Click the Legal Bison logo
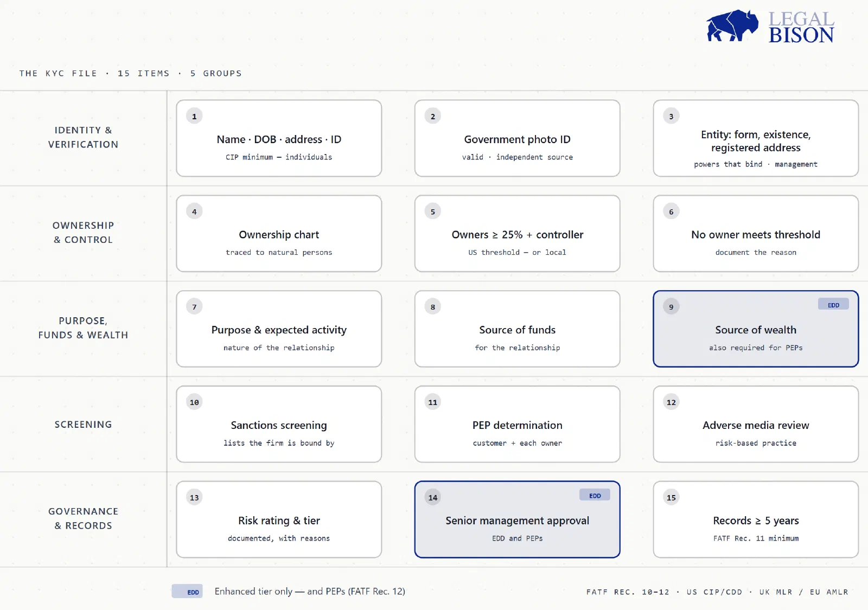Viewport: 868px width, 610px height. point(770,25)
